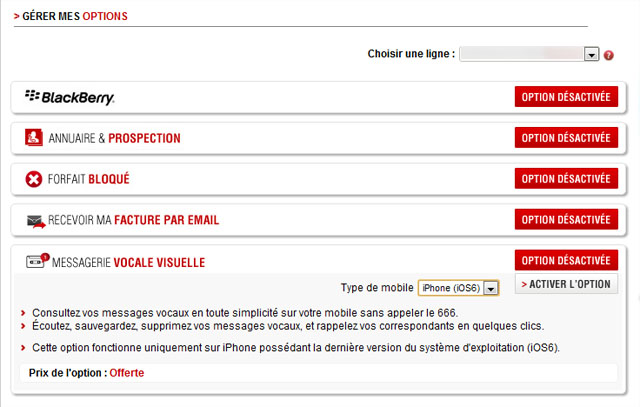Viewport: 640px width, 407px height.
Task: Toggle the BlackBerry Option Désactivée button
Action: (566, 96)
